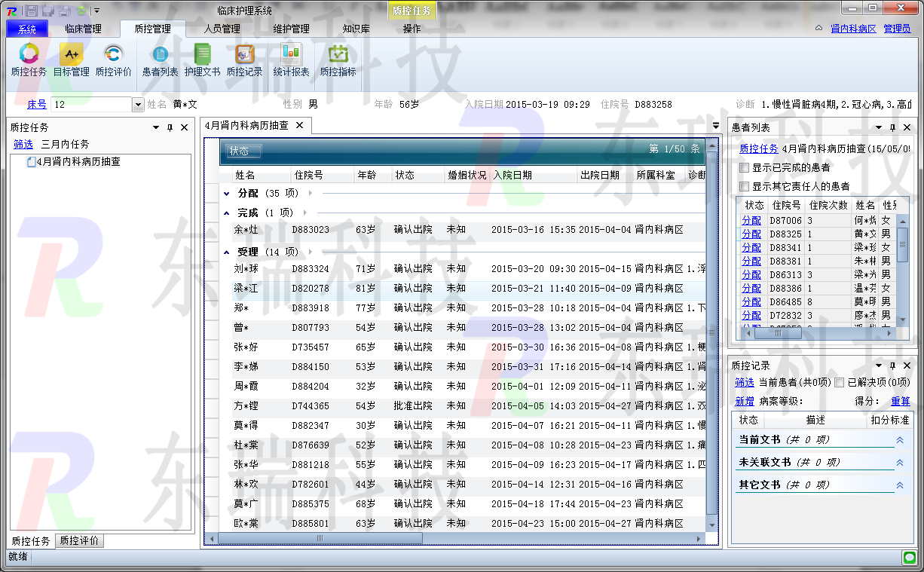Toggle the 已解决项 checkbox
This screenshot has width=924, height=572.
click(x=840, y=383)
